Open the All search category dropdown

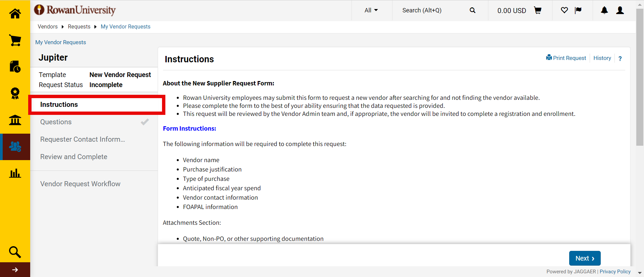point(371,10)
